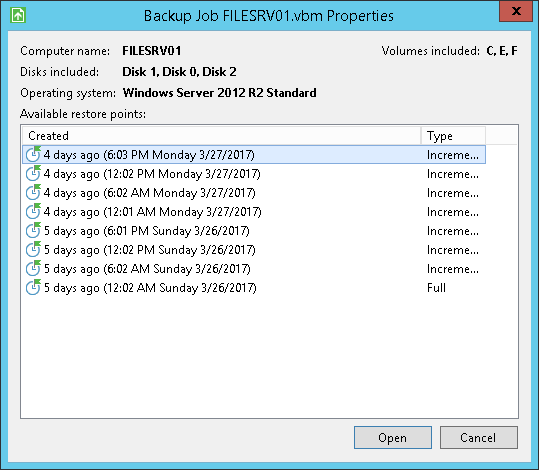Select restore point 6:01 PM Sunday 3/26/2017

[254, 231]
